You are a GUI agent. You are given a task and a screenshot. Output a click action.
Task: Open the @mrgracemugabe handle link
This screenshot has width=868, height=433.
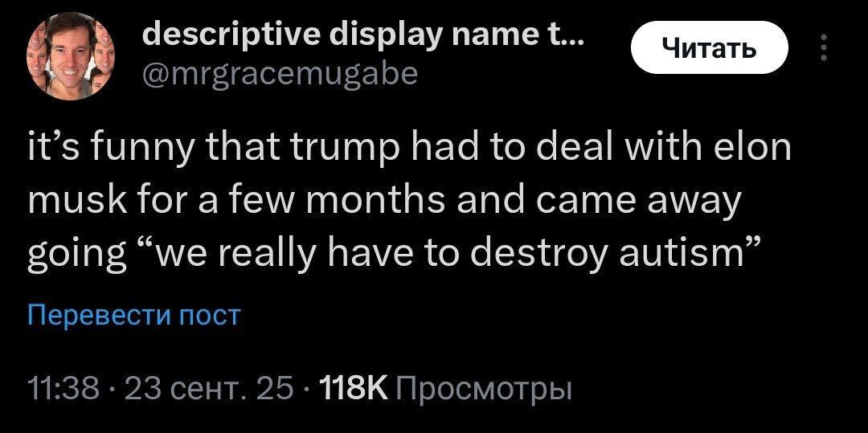pos(279,75)
